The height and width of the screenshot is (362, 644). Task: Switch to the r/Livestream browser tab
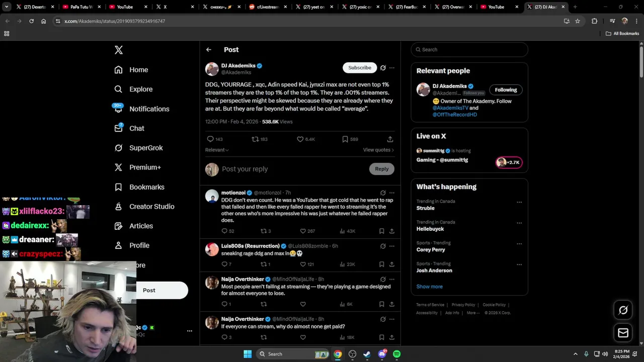click(267, 7)
